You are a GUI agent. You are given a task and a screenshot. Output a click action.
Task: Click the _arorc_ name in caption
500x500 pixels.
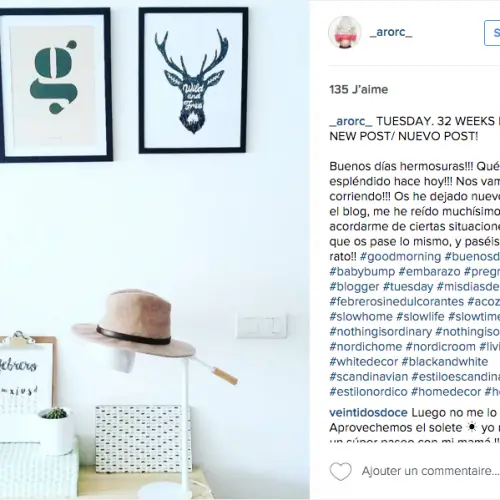tap(351, 121)
